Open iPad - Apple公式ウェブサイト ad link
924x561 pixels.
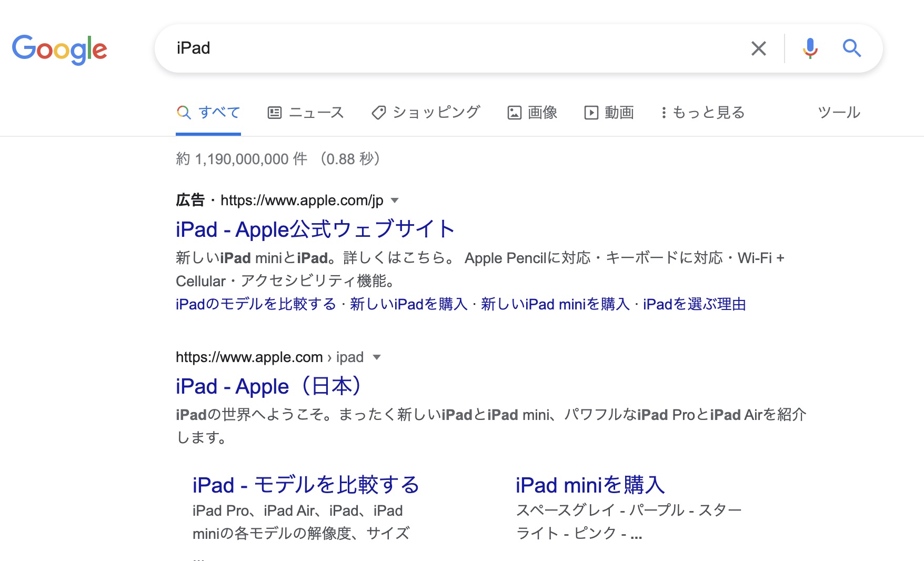tap(315, 229)
